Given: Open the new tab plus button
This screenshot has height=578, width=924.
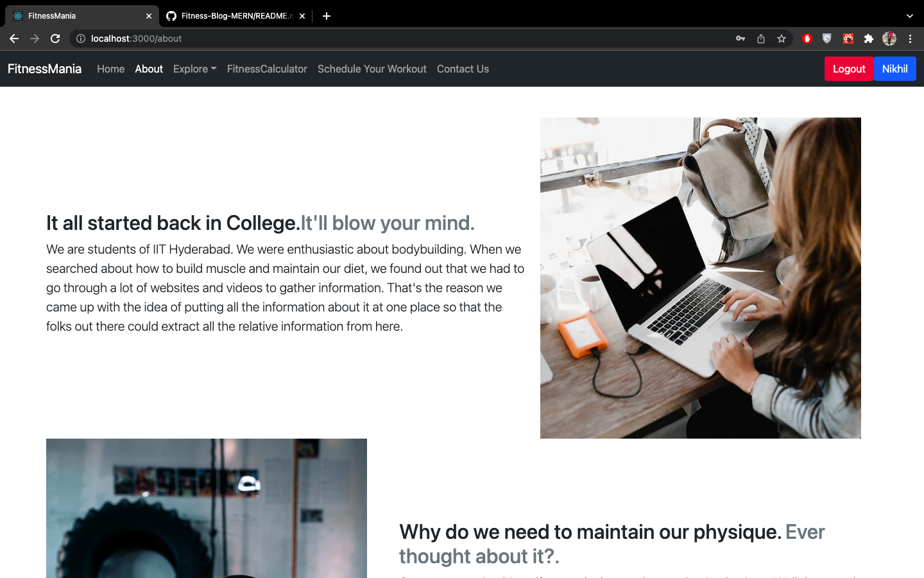Looking at the screenshot, I should click(x=326, y=16).
